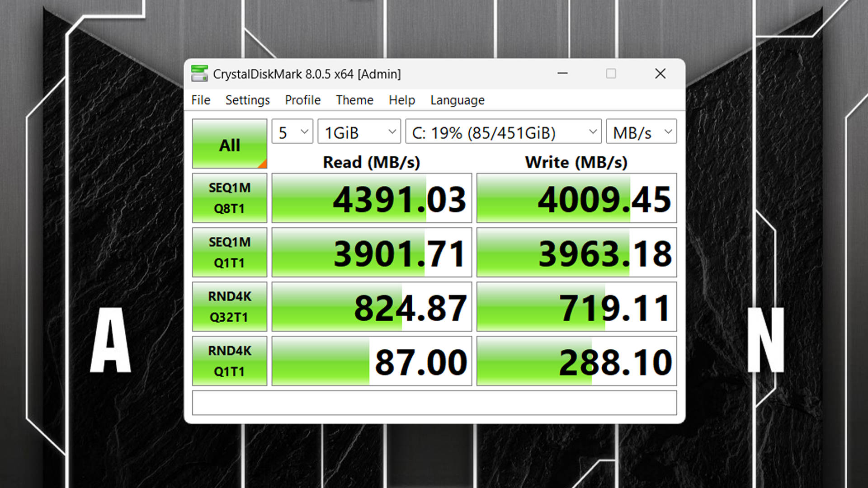
Task: Start the SEQ1M Q8T1 test
Action: point(229,198)
